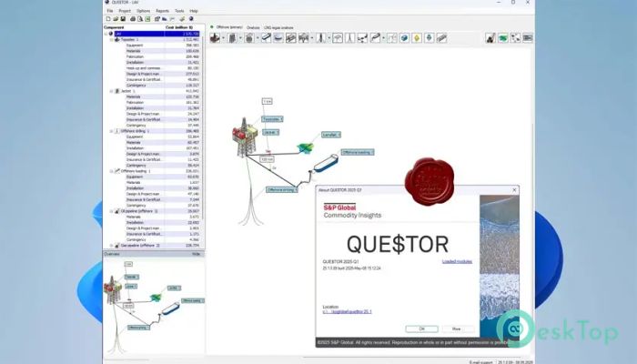The height and width of the screenshot is (364, 637).
Task: Click the green view icon in the top-right toolbar
Action: click(x=502, y=38)
